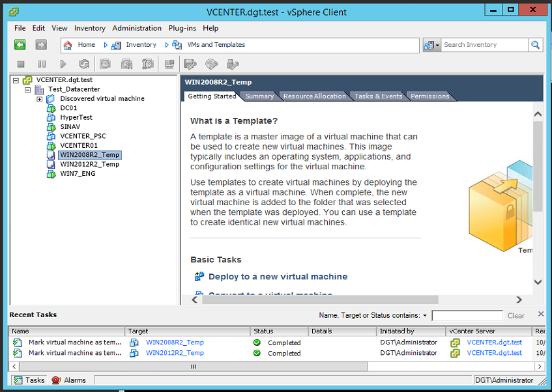Switch to the Summary tab
Viewport: 552px width, 392px height.
click(259, 96)
